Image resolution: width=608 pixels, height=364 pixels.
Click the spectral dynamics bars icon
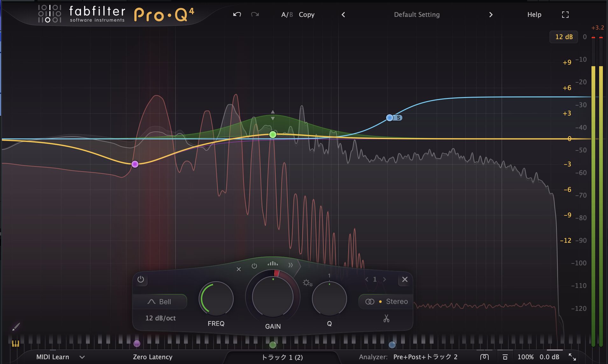[x=273, y=263]
